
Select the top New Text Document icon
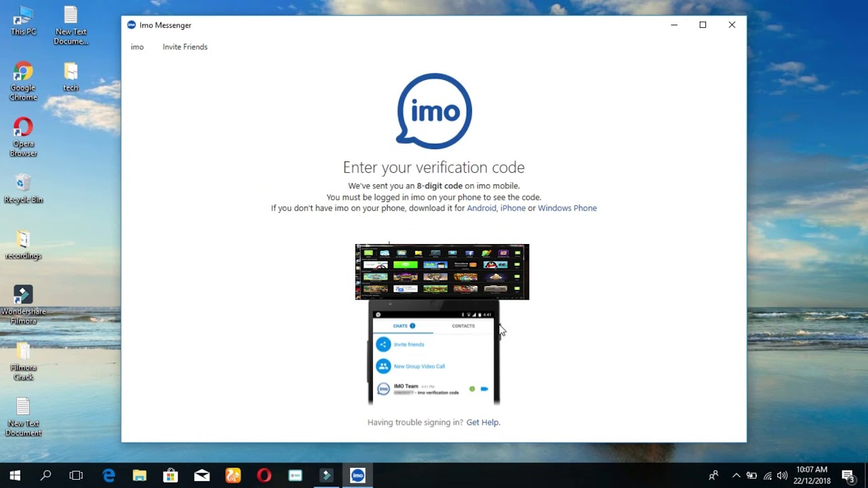(x=71, y=26)
